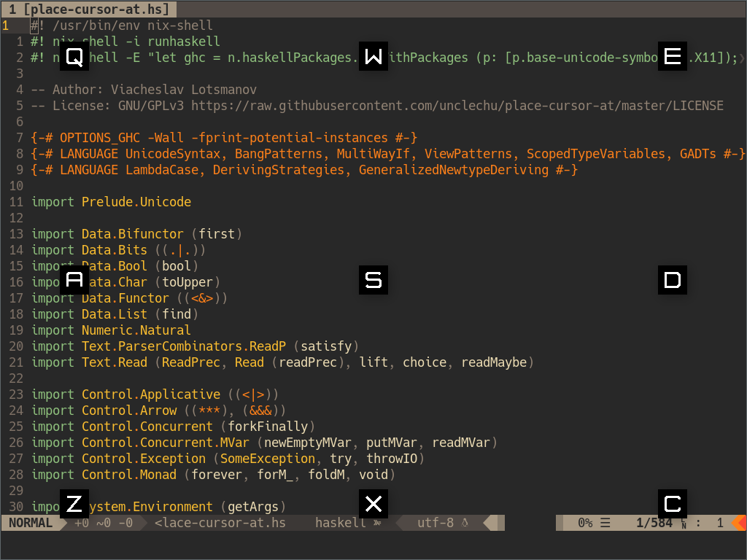Place cursor on the Author: Viacheslav Lotsmanov comment
747x560 pixels.
[144, 90]
